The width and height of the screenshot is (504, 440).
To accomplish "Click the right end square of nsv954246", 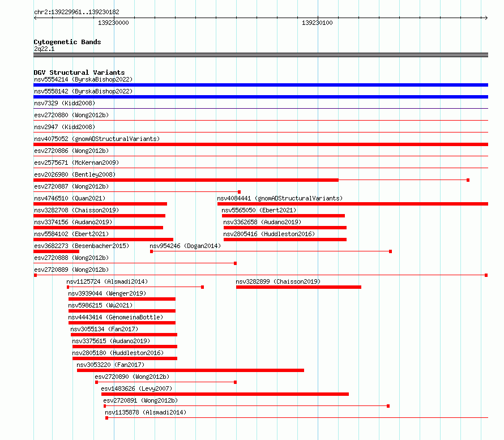I will coord(391,251).
